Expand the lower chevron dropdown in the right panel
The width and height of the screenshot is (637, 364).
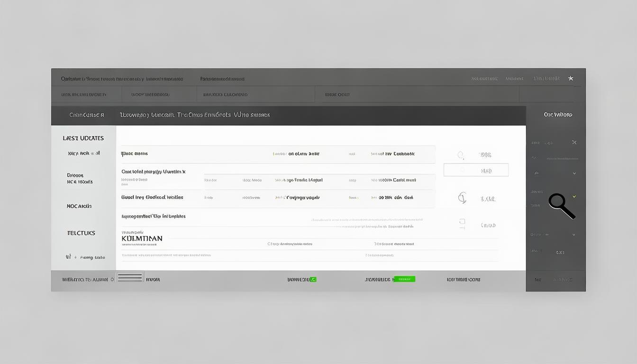pyautogui.click(x=573, y=235)
